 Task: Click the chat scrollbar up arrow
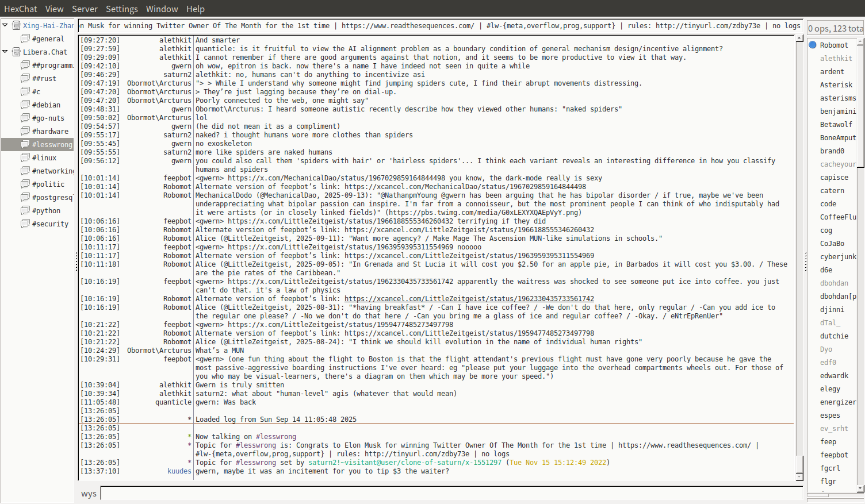[799, 38]
